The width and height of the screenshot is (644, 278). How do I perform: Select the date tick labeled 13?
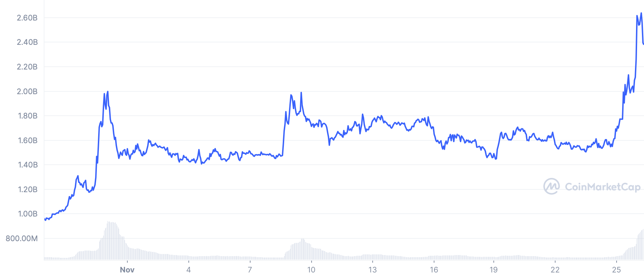[372, 270]
